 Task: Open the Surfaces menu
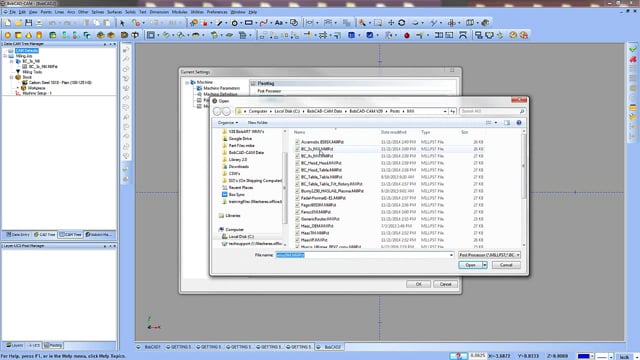click(x=114, y=12)
